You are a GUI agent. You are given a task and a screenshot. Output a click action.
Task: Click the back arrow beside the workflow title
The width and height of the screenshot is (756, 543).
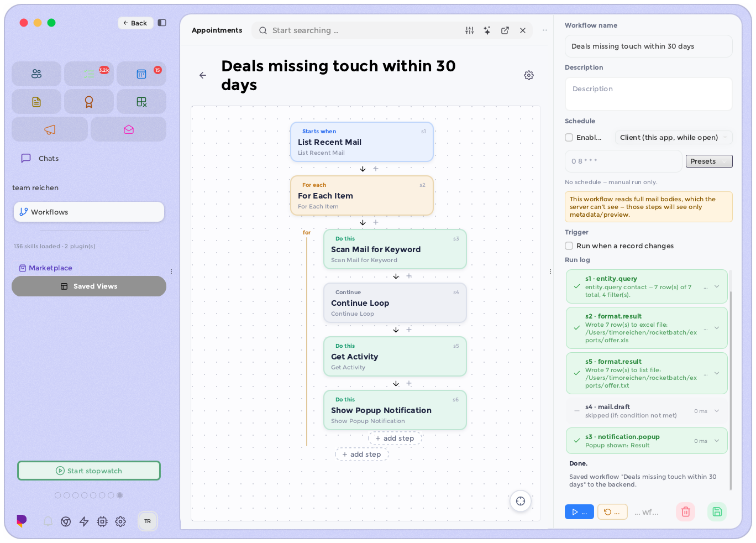tap(203, 75)
